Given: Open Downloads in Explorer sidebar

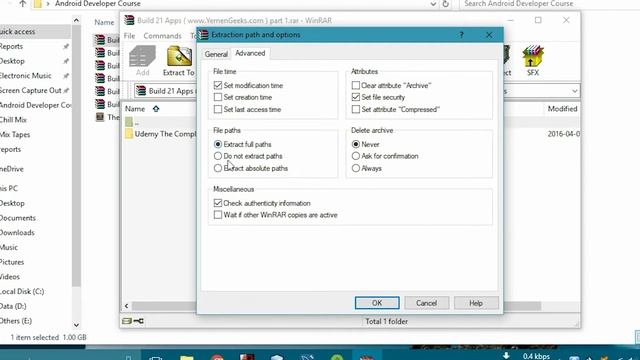Looking at the screenshot, I should [x=17, y=233].
